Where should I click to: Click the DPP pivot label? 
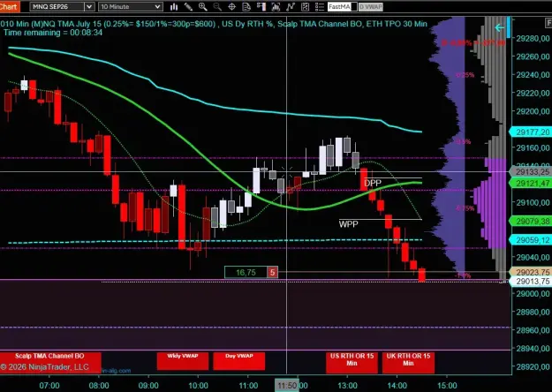tap(373, 183)
